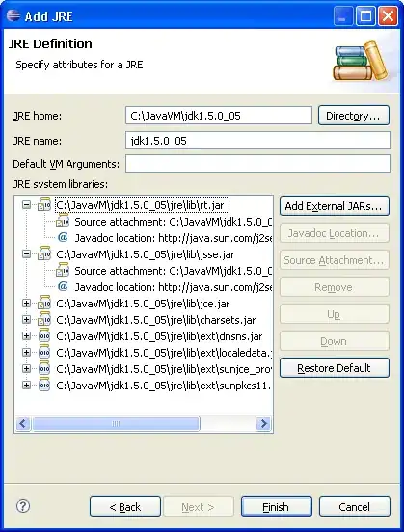Screen dimensions: 404x532
Task: Select the jsse.jar library path
Action: click(x=146, y=254)
